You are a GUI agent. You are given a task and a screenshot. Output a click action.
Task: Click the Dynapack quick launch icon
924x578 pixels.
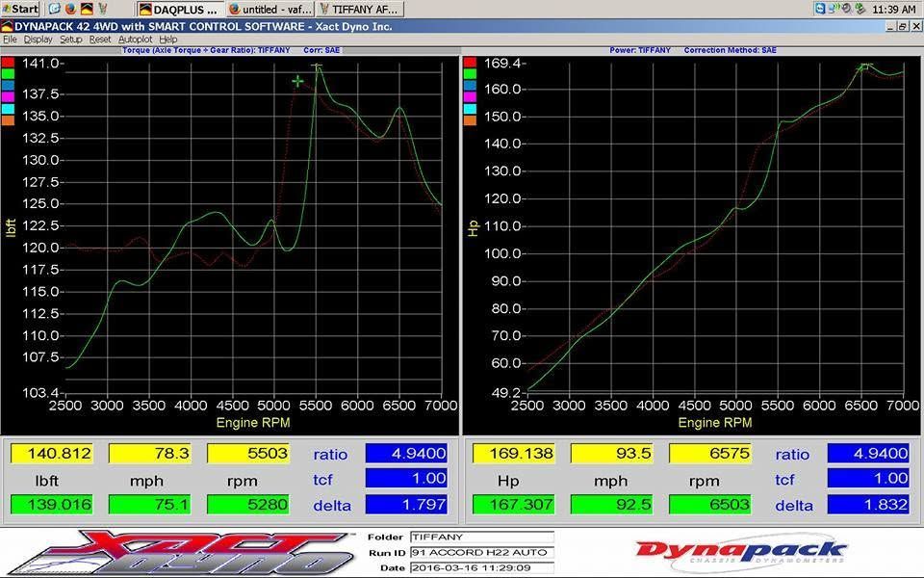coord(86,9)
